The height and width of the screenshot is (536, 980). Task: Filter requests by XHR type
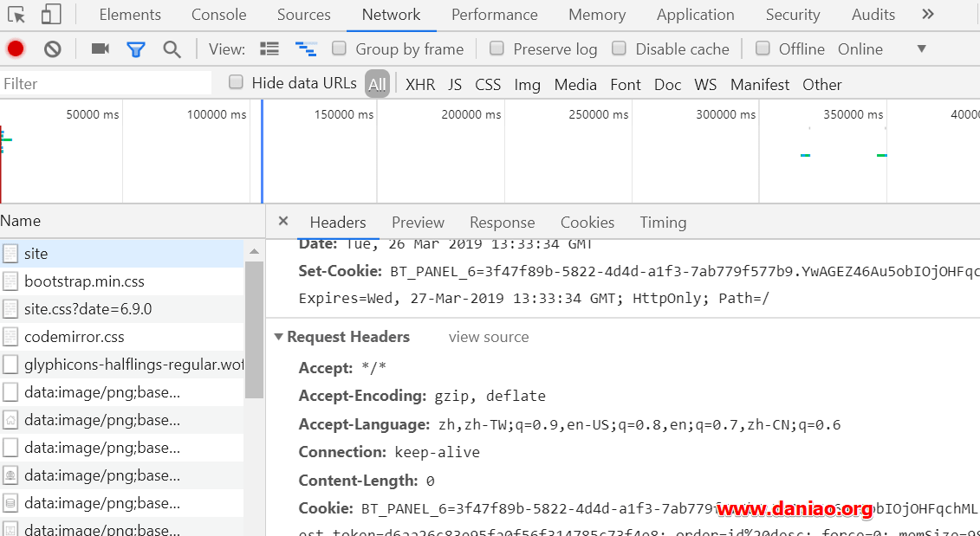[420, 85]
